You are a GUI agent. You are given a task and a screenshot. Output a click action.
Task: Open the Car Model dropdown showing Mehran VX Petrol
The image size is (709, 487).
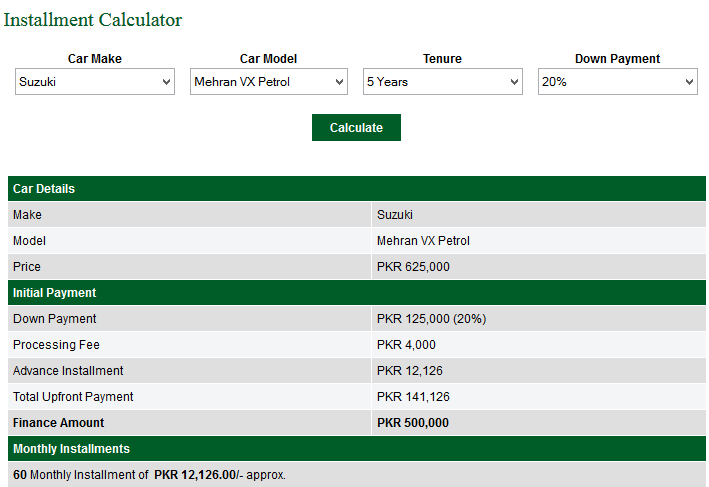click(269, 81)
